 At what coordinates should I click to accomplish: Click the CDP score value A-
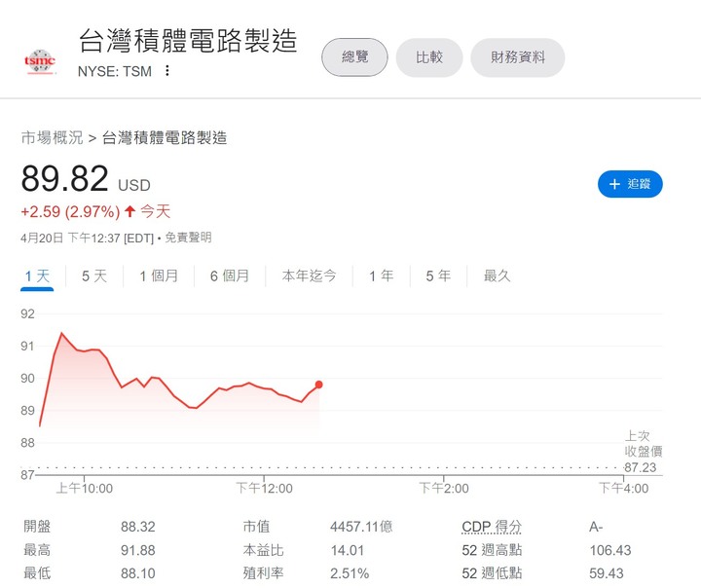coord(596,527)
